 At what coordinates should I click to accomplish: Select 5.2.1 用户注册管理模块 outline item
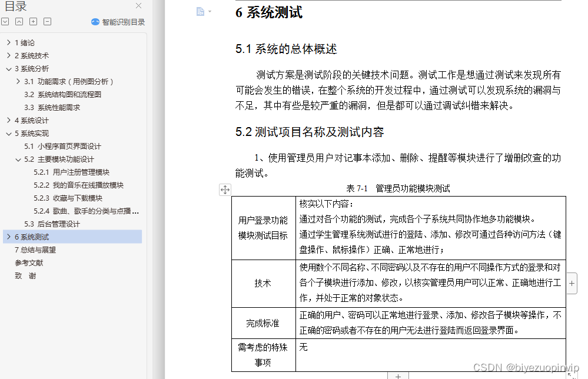click(71, 172)
